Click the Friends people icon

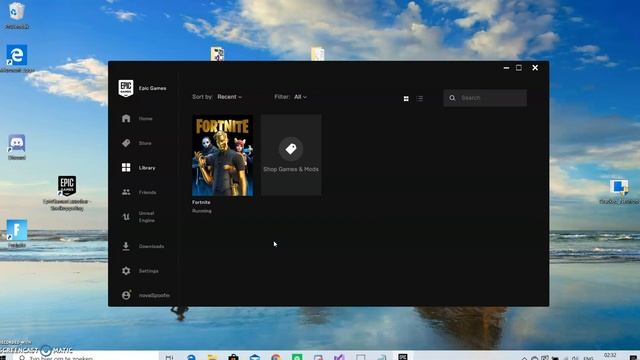126,192
